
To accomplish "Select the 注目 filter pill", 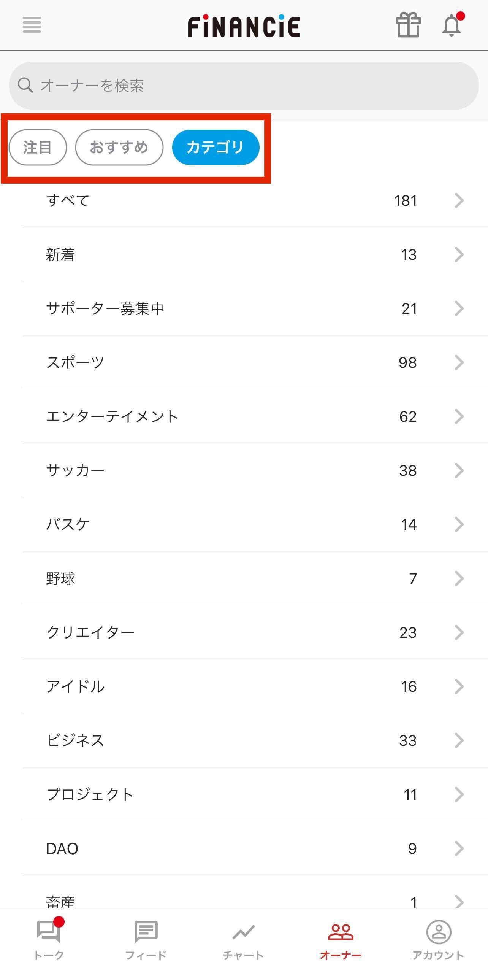I will click(x=38, y=147).
